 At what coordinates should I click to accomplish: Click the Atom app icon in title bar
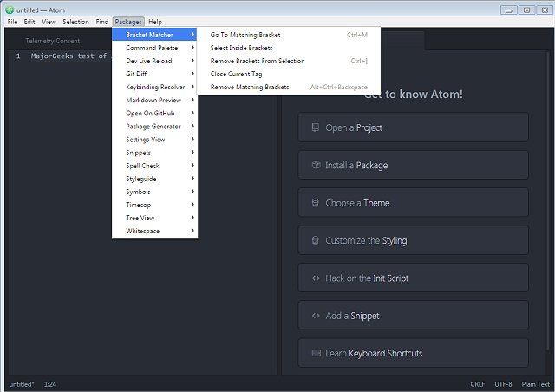coord(10,10)
